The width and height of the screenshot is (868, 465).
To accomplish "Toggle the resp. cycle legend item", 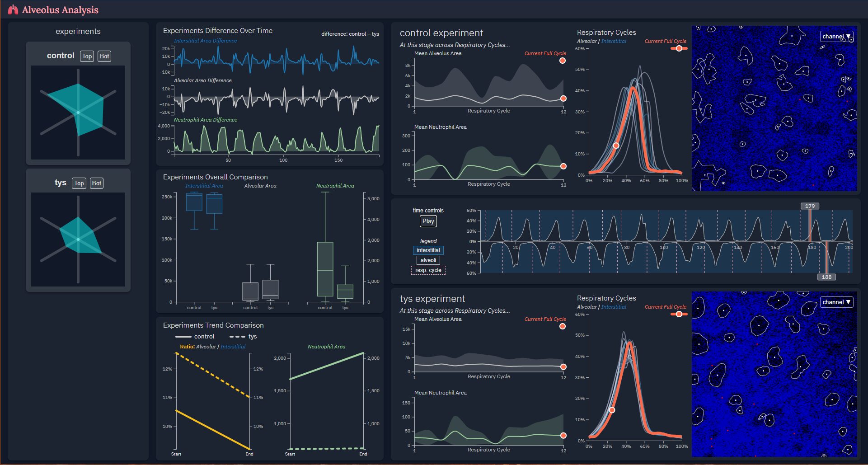I will 428,270.
